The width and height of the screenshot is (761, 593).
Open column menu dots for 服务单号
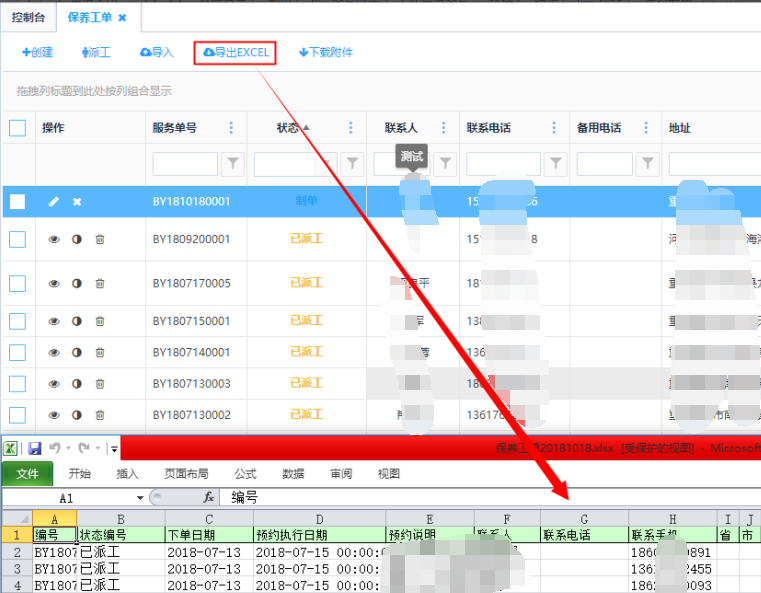(x=232, y=128)
